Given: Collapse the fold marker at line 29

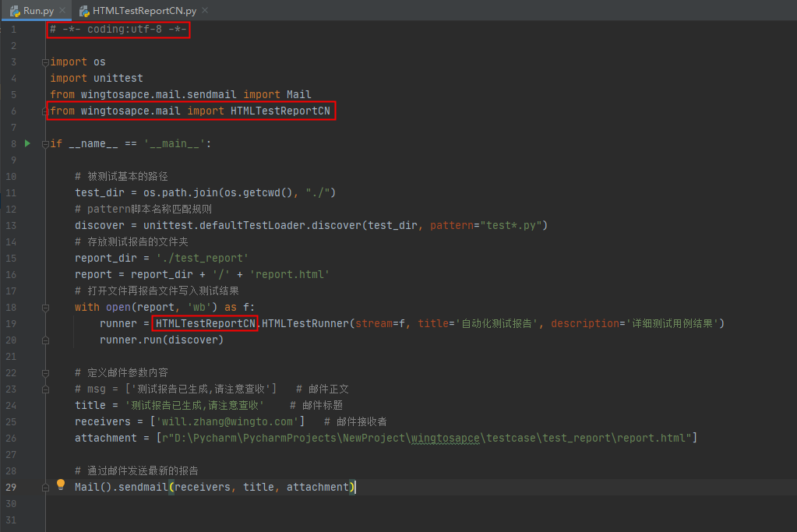Looking at the screenshot, I should (x=44, y=487).
